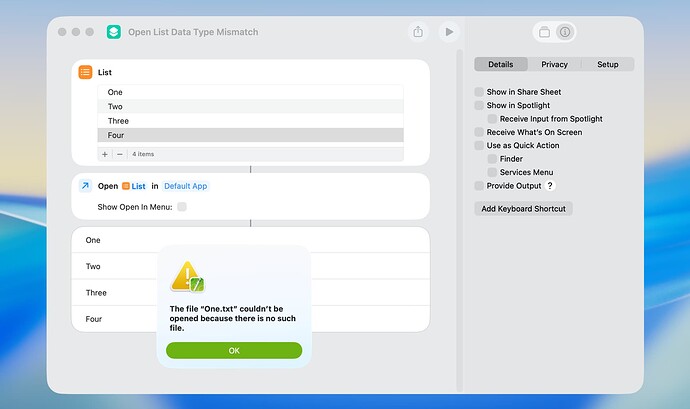
Task: Toggle Show in Spotlight checkbox
Action: (479, 105)
